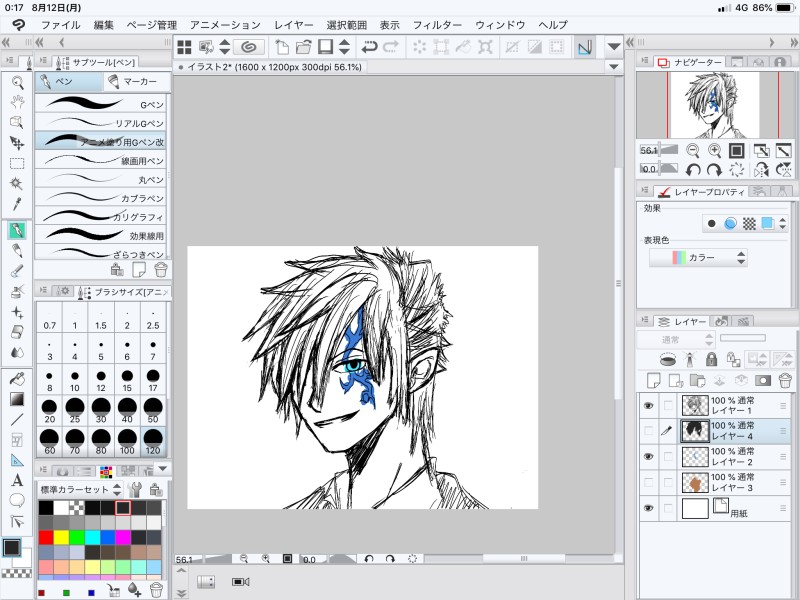Open the canvas tab list arrow
Screen dimensions: 800x600
pos(614,67)
